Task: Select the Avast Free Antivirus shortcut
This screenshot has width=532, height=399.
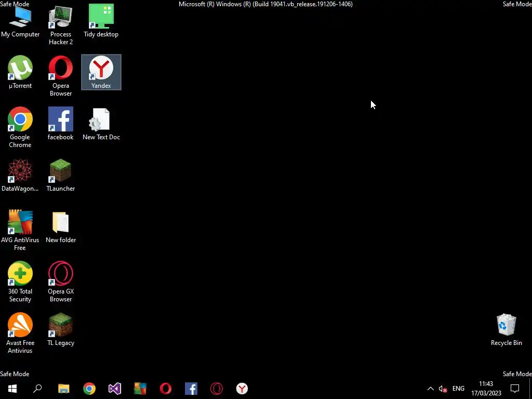Action: tap(20, 333)
